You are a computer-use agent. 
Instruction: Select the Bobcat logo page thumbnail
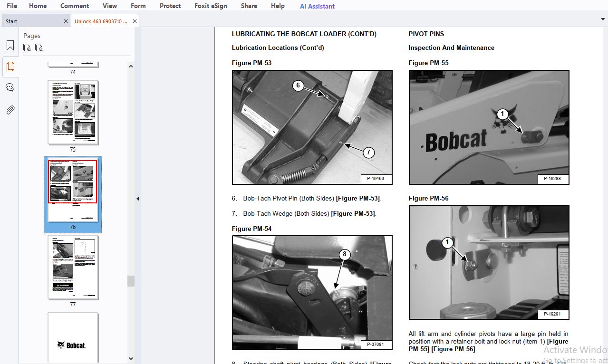click(x=73, y=337)
